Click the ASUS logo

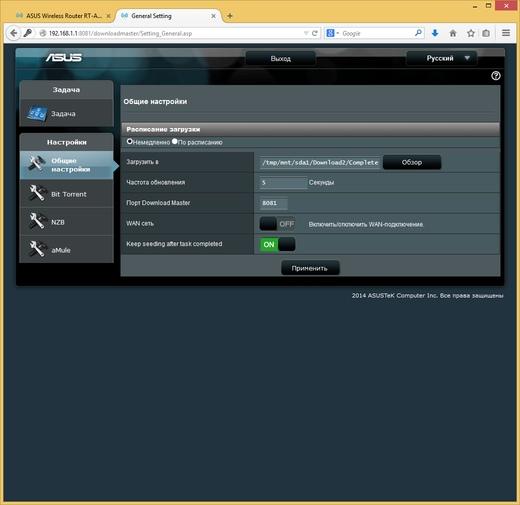click(64, 58)
